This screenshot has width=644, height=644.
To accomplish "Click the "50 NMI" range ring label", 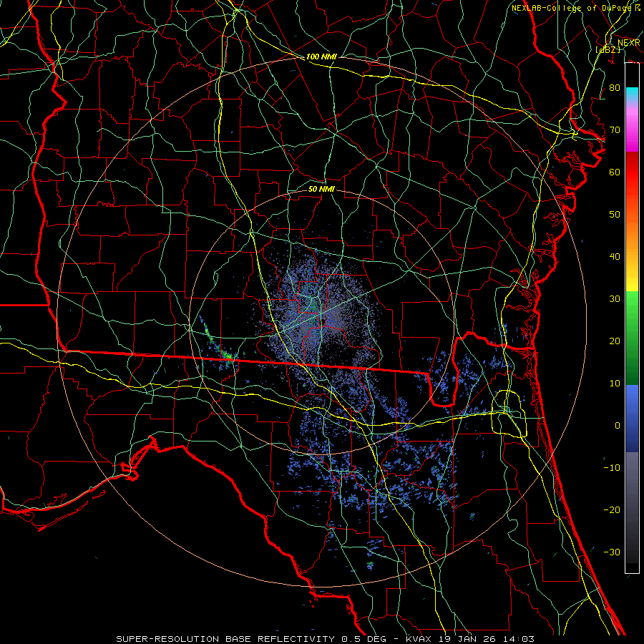I will [x=321, y=189].
